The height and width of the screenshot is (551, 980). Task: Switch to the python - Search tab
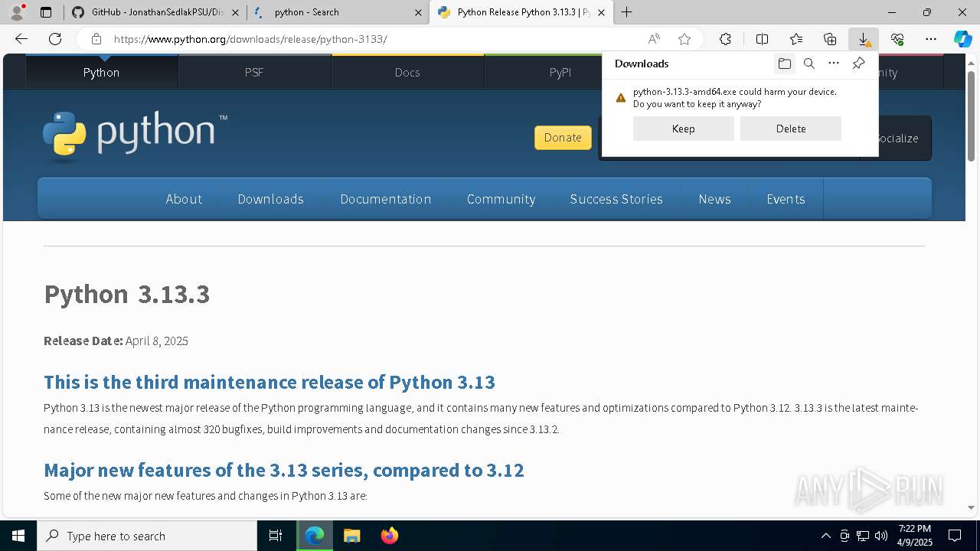[338, 12]
